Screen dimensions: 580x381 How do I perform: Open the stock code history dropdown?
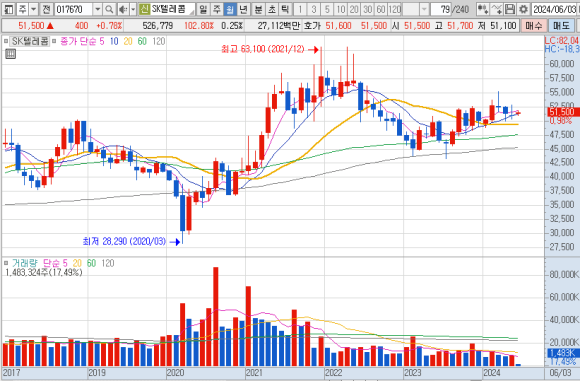tap(98, 9)
